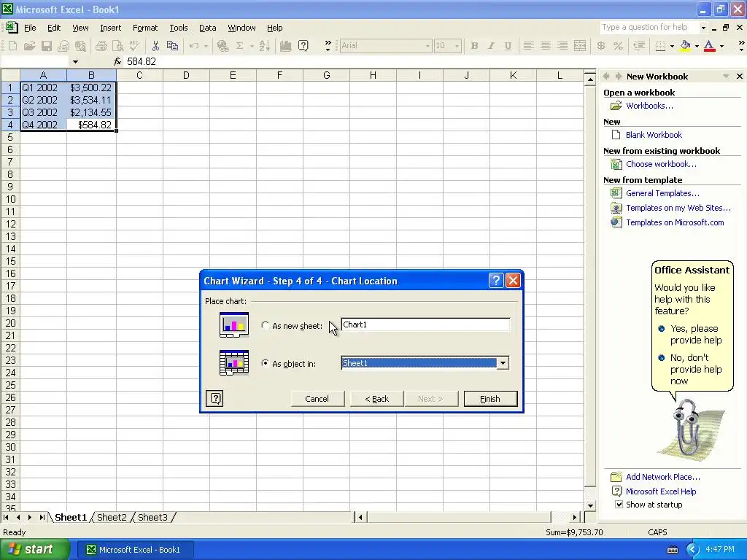Expand the Standard toolbar options chevron
This screenshot has width=747, height=560.
click(328, 46)
